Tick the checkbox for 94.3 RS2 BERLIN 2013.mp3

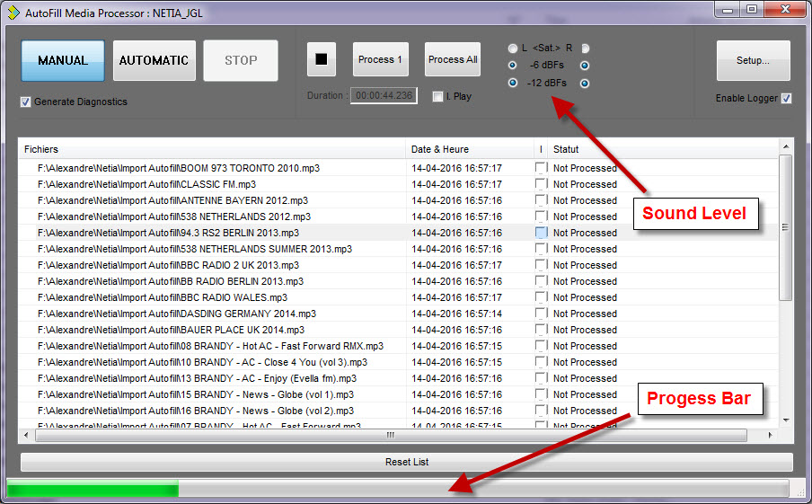[541, 233]
